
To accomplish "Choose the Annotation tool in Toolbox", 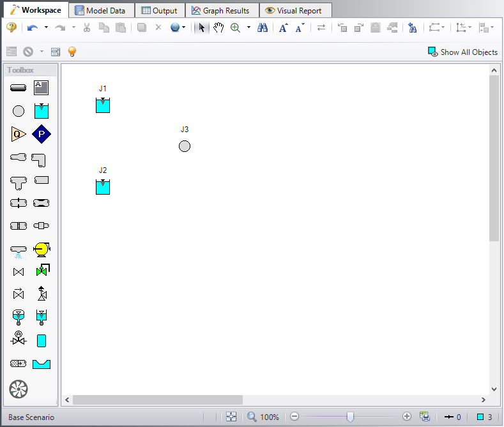I will 41,87.
